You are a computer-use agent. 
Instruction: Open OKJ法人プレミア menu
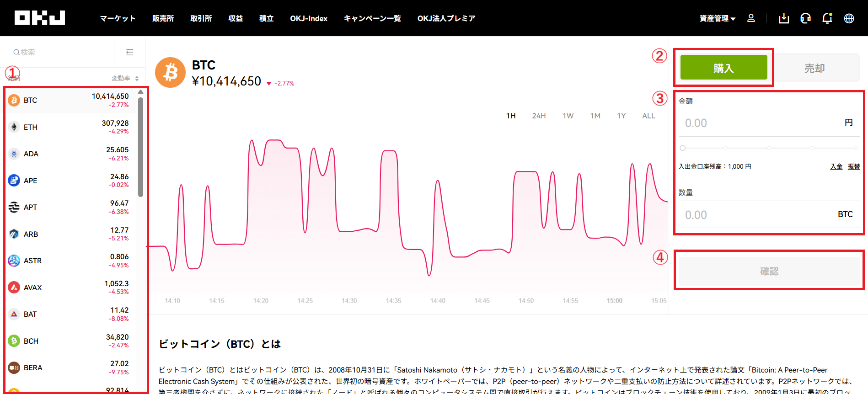446,18
